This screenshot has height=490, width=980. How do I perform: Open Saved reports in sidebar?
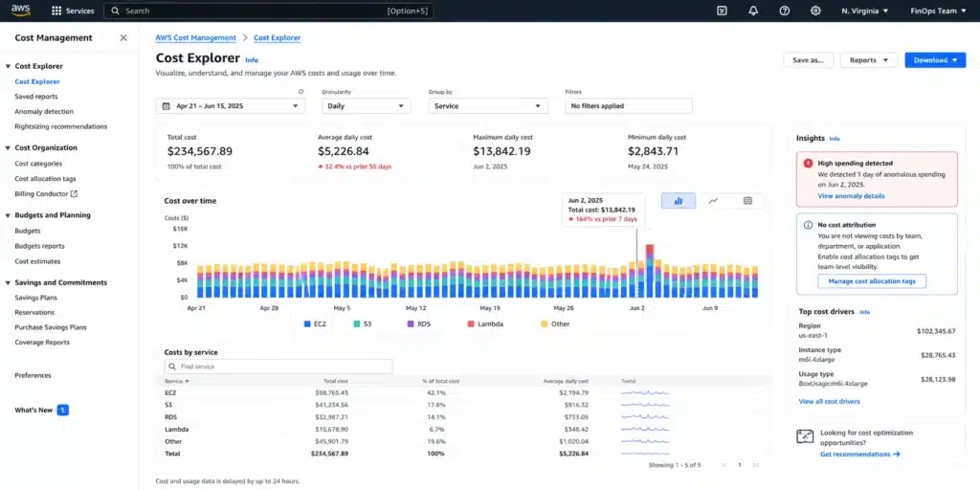point(36,97)
